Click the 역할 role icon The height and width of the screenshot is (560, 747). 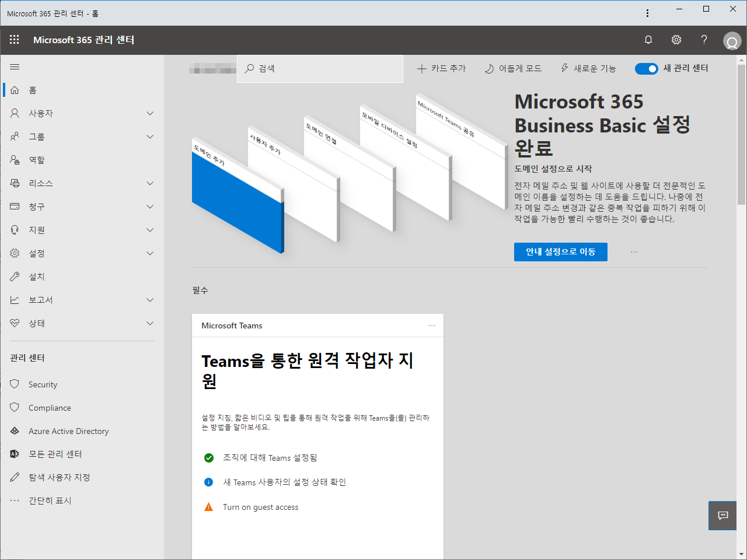click(x=15, y=160)
